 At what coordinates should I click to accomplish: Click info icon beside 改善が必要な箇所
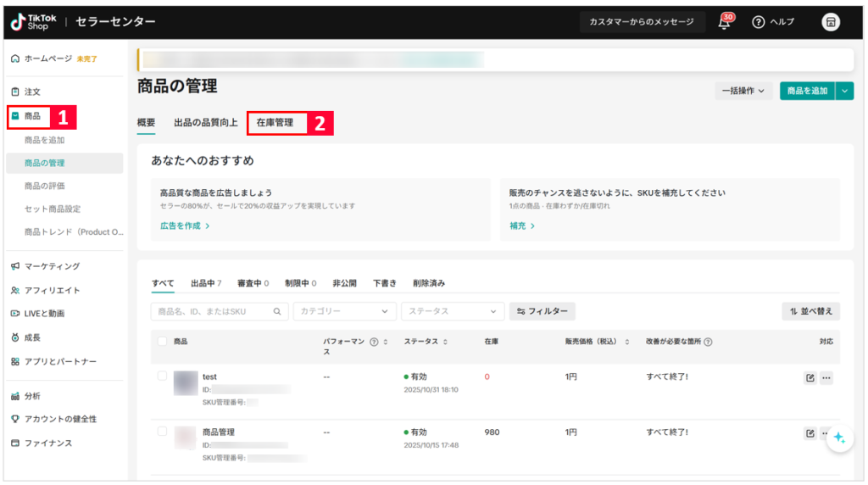pos(708,342)
